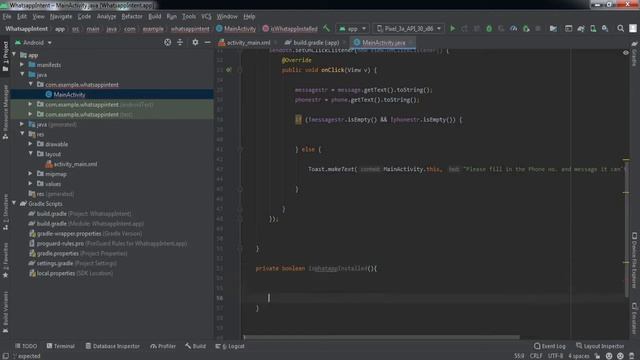Click the CRLF line separator status item
The height and width of the screenshot is (360, 640).
536,356
